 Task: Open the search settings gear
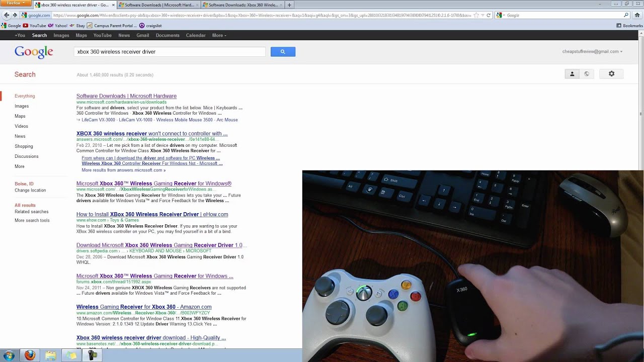[x=611, y=74]
